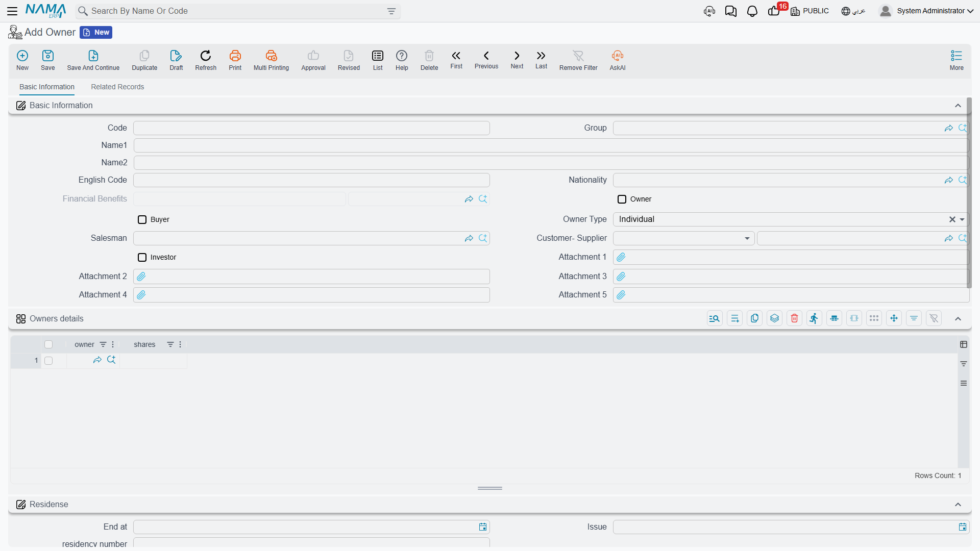
Task: Open the Owner Type dropdown
Action: tap(962, 219)
